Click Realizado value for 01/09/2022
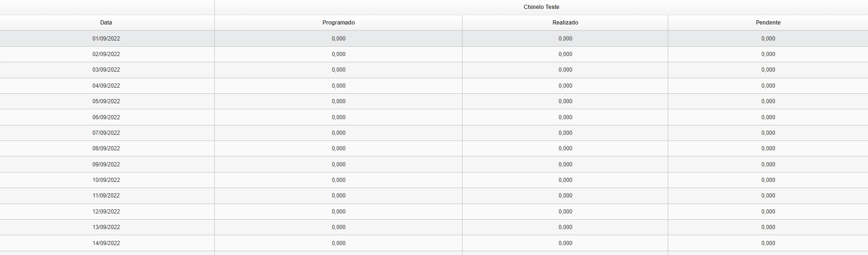 (565, 39)
